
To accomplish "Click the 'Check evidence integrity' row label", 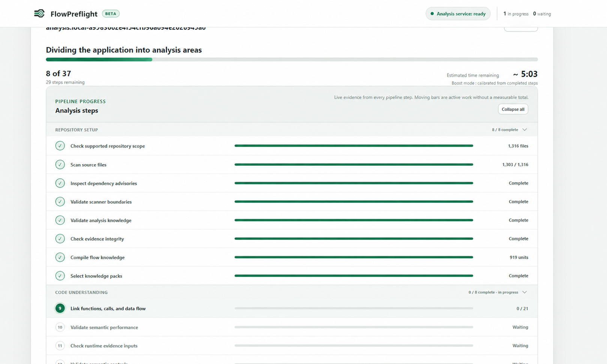I will (97, 239).
